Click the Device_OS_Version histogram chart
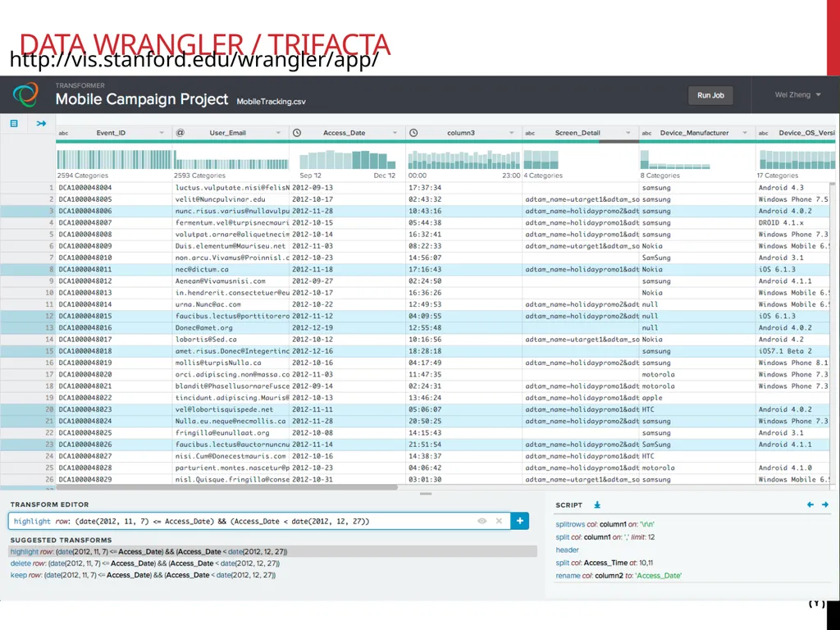Image resolution: width=840 pixels, height=630 pixels. [797, 160]
